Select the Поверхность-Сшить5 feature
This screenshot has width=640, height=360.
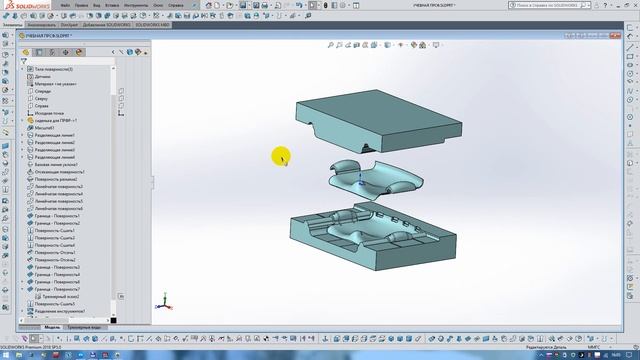coord(55,304)
